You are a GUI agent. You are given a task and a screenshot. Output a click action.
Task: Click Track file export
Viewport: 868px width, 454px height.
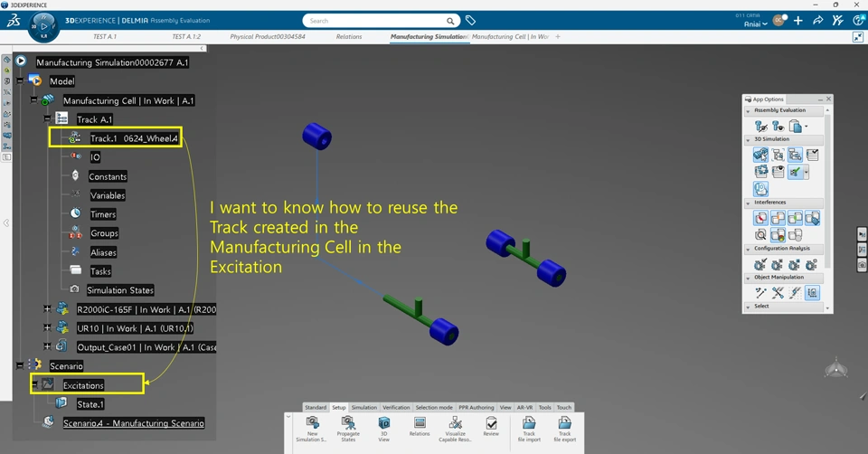click(x=564, y=429)
